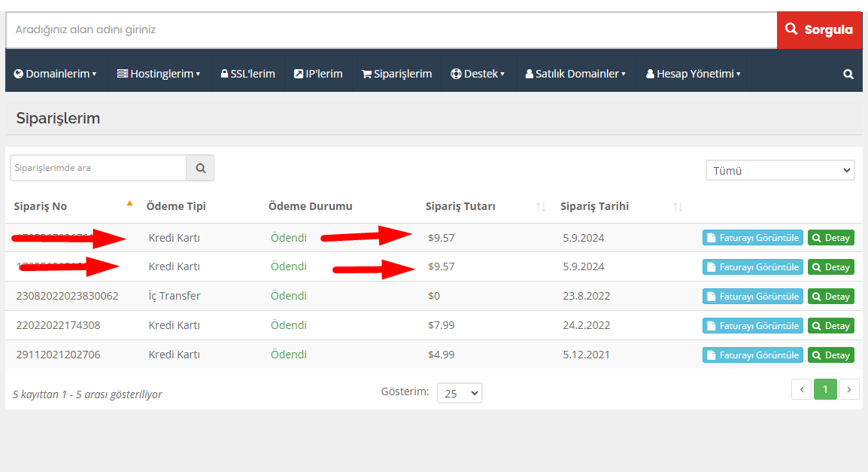Open Detay for order 29112021202706
This screenshot has height=472, width=868.
coord(831,355)
